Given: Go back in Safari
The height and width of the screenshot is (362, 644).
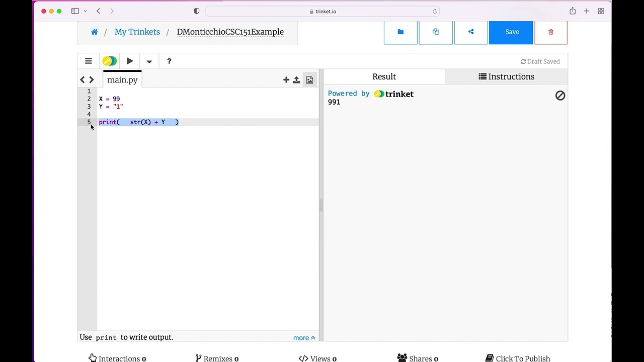Looking at the screenshot, I should click(x=98, y=11).
